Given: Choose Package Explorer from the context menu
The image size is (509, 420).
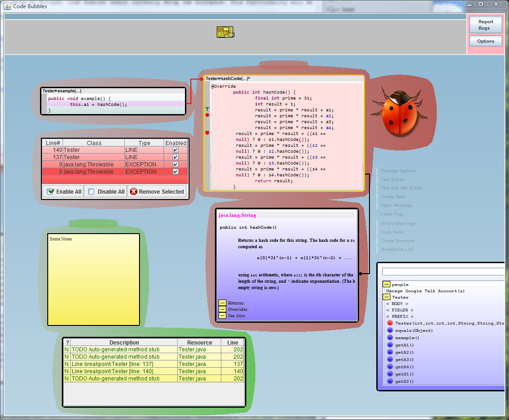Looking at the screenshot, I should pyautogui.click(x=399, y=171).
